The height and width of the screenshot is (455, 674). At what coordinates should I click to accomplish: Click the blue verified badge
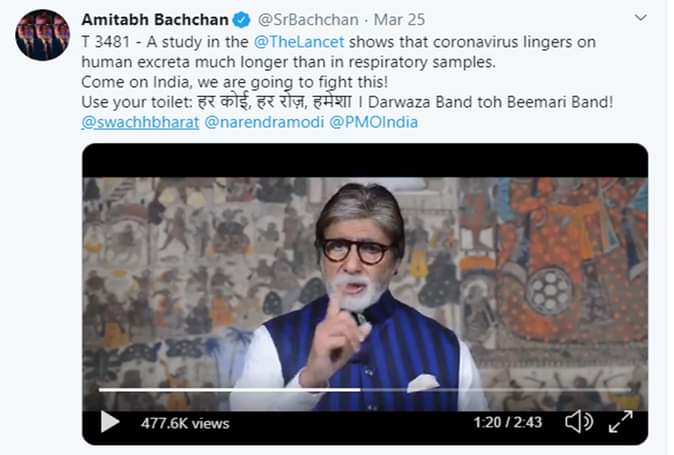[x=240, y=20]
